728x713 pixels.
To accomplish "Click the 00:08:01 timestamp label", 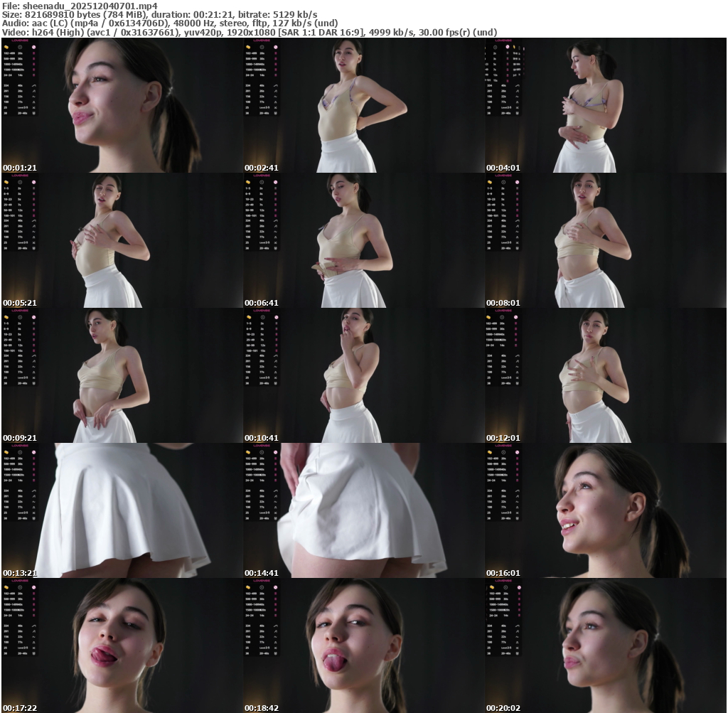I will (x=503, y=303).
